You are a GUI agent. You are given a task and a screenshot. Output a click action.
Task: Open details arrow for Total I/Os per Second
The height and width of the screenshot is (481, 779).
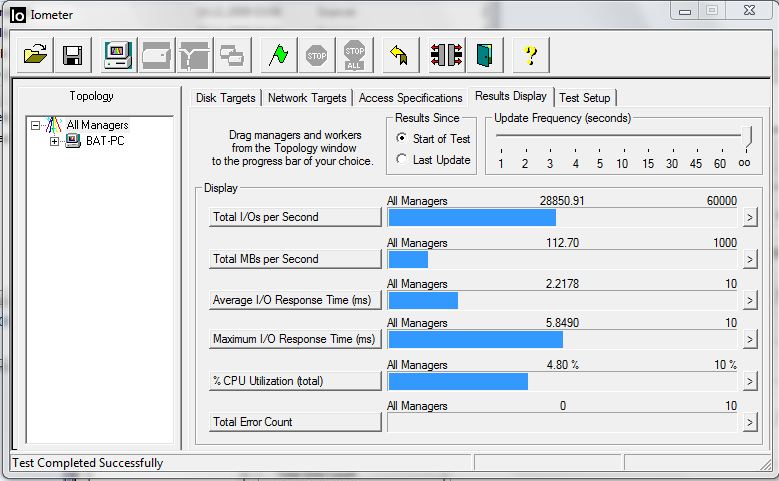(x=750, y=217)
